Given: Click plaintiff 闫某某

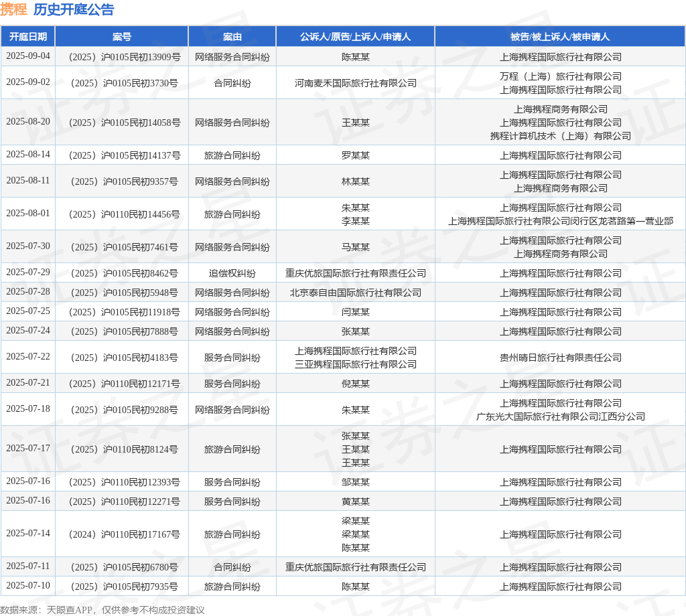Looking at the screenshot, I should click(x=355, y=312).
